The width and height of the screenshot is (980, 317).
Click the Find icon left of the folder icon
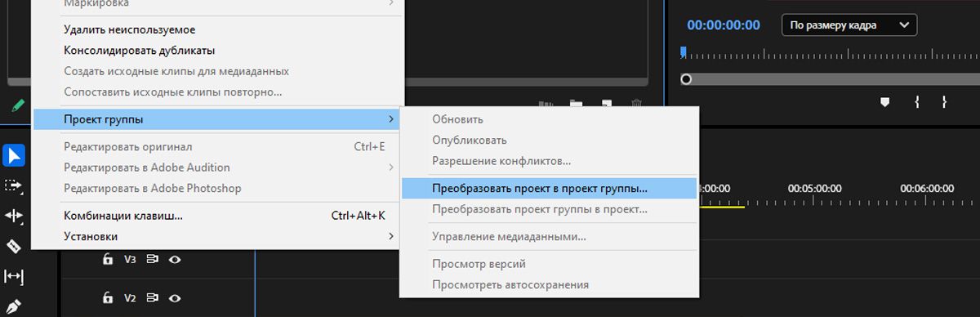[x=546, y=104]
